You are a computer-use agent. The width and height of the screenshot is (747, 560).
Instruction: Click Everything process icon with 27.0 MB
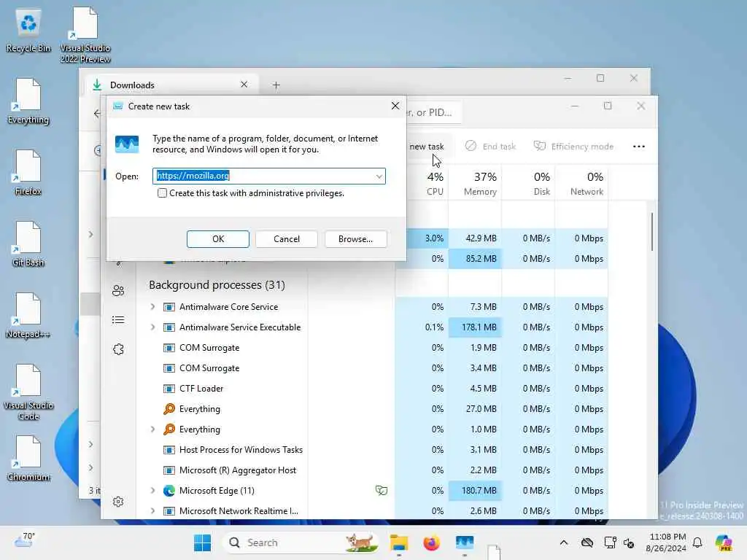point(169,408)
